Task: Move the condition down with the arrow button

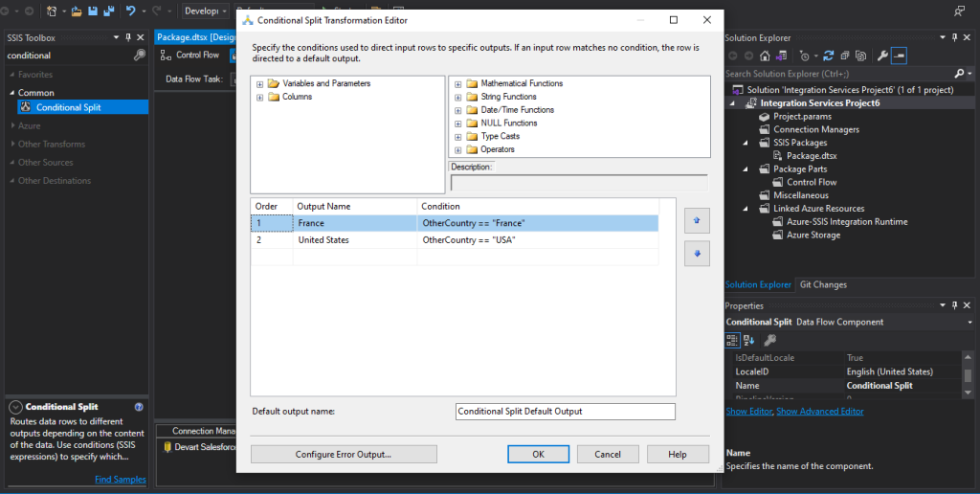Action: (697, 254)
